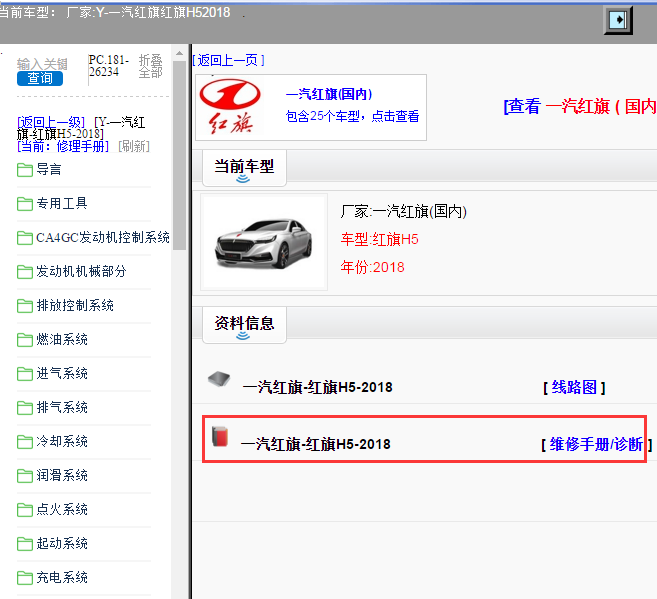The width and height of the screenshot is (657, 599).
Task: Click 包含25个车型，点击查看 text link
Action: coord(352,116)
